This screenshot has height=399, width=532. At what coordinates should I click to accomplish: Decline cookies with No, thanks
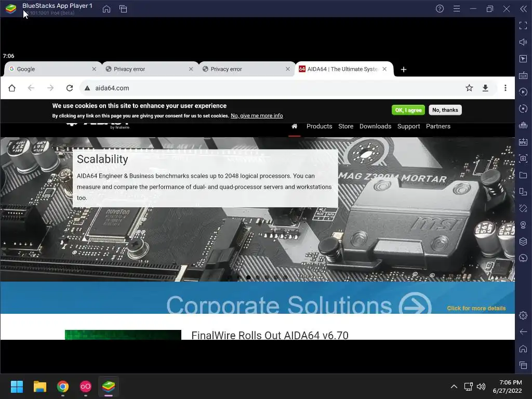445,110
